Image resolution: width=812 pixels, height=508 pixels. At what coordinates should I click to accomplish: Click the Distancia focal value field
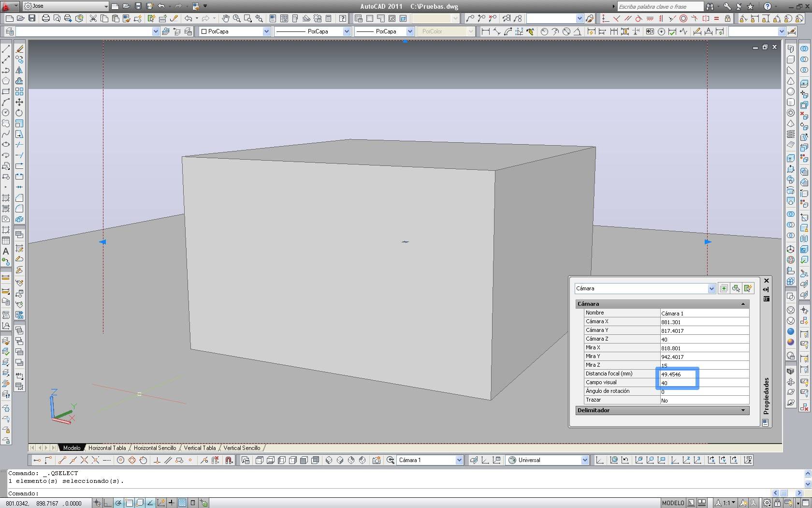pos(704,374)
